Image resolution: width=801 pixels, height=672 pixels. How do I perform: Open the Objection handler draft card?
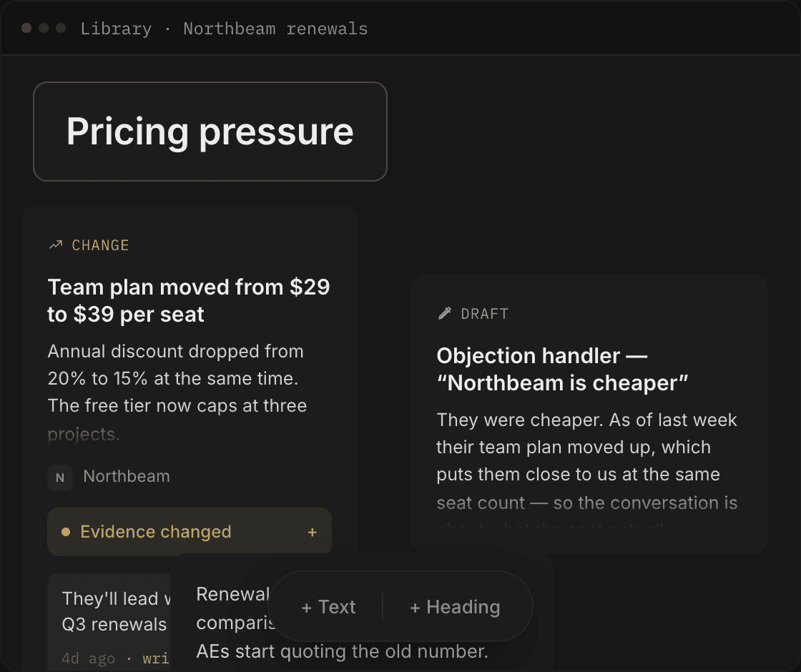coord(589,414)
